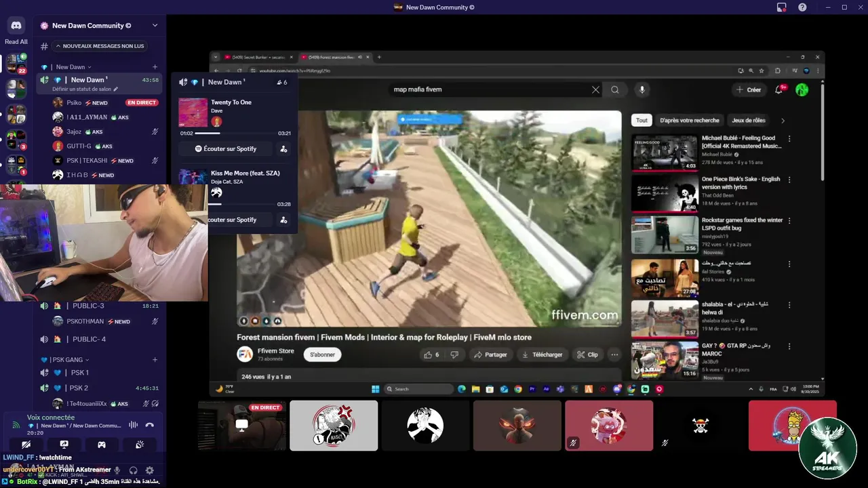Image resolution: width=868 pixels, height=488 pixels.
Task: Open the screen share button
Action: click(64, 445)
